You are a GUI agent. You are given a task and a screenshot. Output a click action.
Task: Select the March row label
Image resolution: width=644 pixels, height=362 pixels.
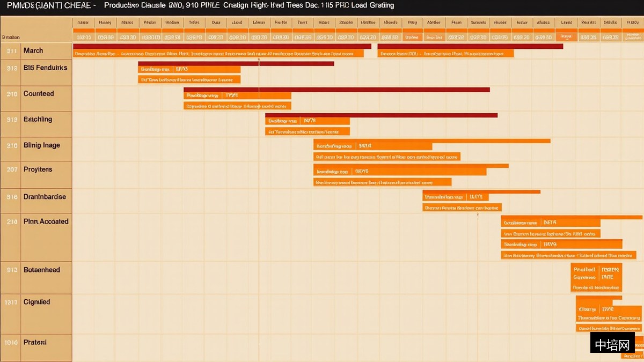pos(33,50)
